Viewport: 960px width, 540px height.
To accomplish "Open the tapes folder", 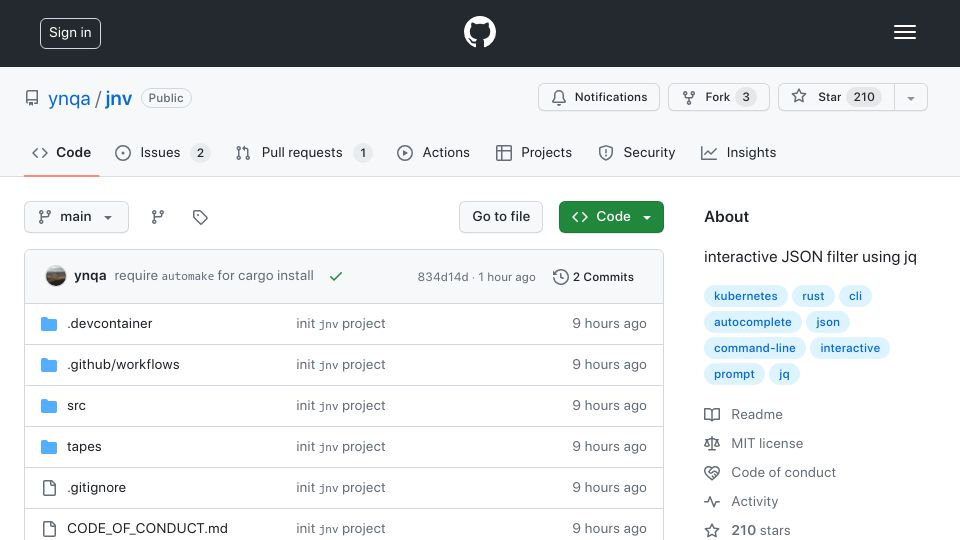I will [x=84, y=446].
